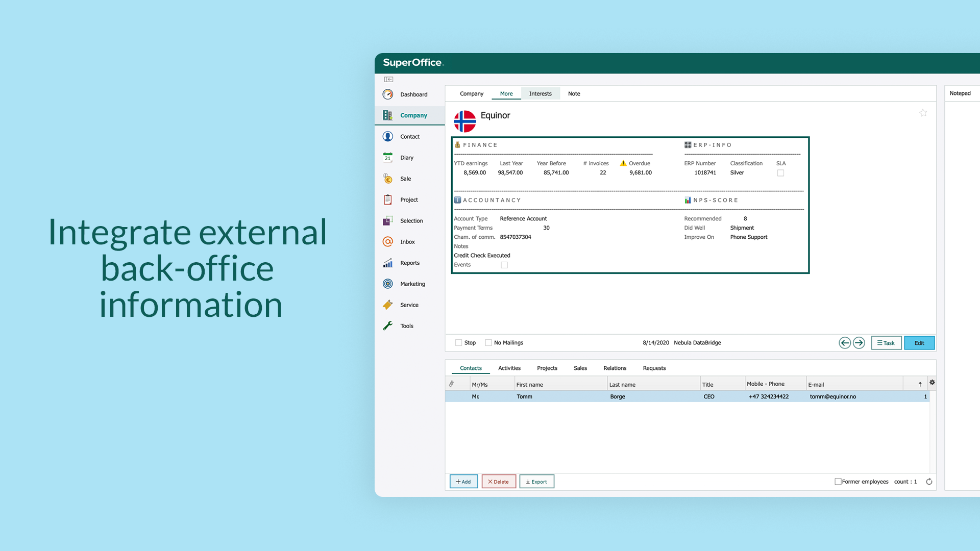
Task: Open the Dashboard gauge icon
Action: 388,94
